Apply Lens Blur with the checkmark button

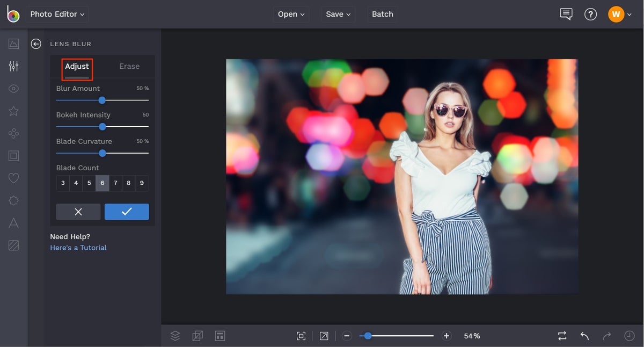click(127, 212)
